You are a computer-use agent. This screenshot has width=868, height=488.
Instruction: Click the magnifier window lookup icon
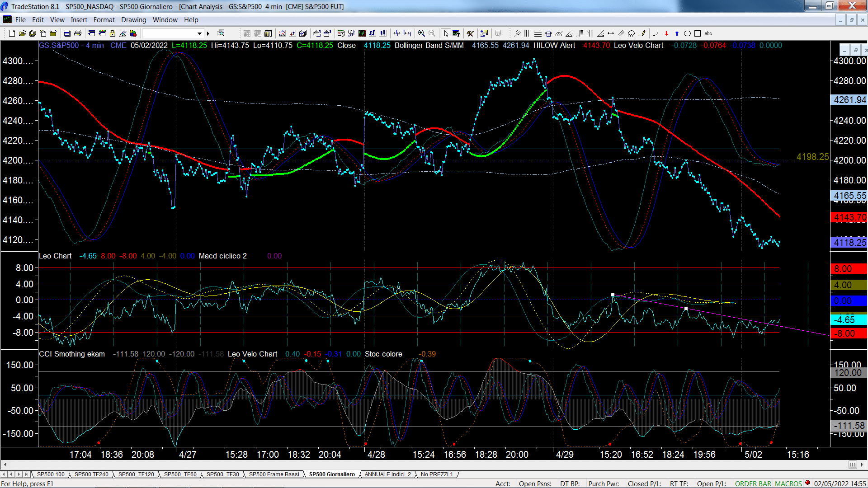221,33
